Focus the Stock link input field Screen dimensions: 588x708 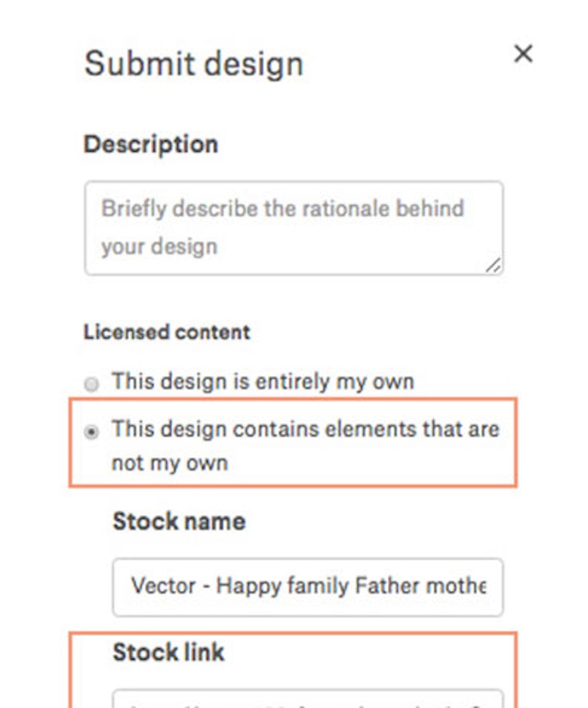coord(308,699)
